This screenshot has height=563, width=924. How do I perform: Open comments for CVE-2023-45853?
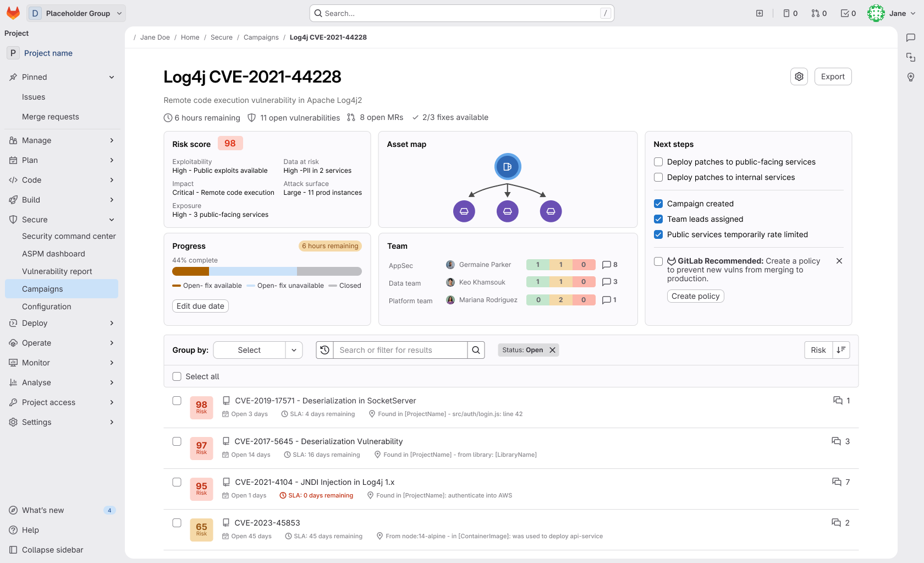837,523
